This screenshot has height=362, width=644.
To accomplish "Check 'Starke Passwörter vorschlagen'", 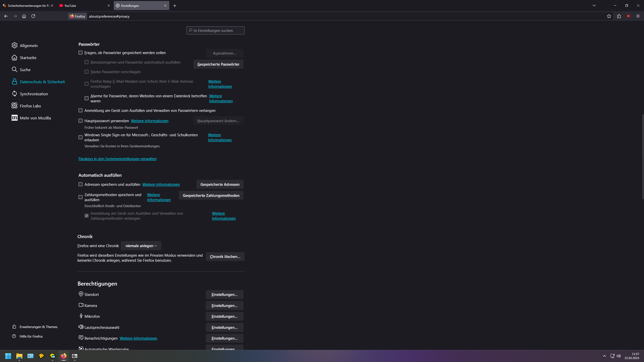I will [87, 72].
